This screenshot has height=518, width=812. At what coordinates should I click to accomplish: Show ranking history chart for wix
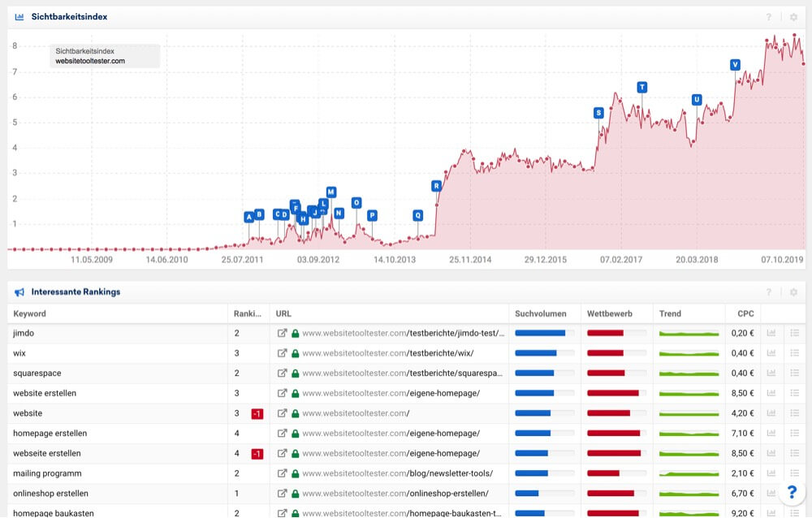coord(771,353)
